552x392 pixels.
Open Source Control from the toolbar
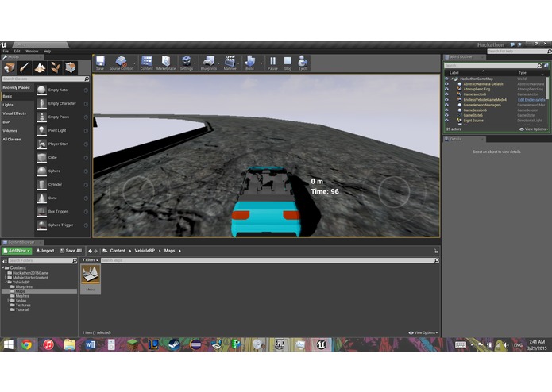point(121,63)
